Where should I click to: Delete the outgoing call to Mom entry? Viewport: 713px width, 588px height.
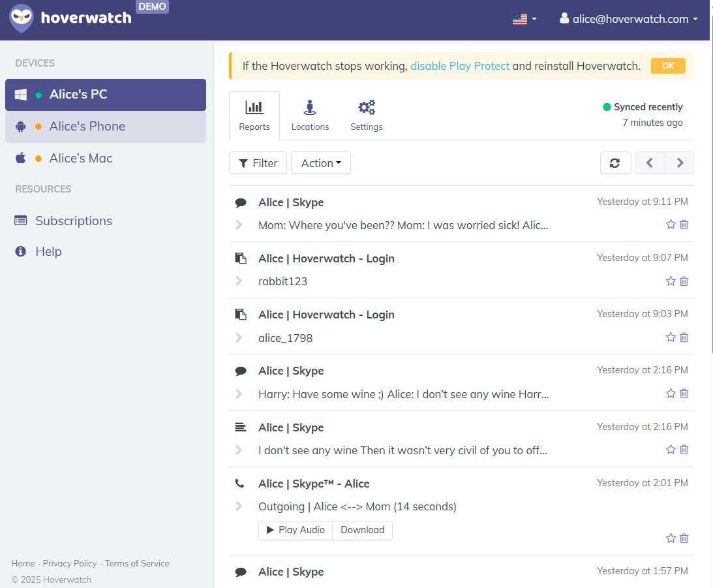click(684, 538)
